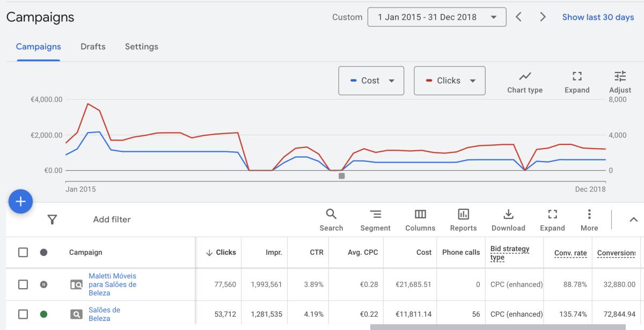Sort by the Impr. column header
Image resolution: width=644 pixels, height=330 pixels.
[274, 252]
